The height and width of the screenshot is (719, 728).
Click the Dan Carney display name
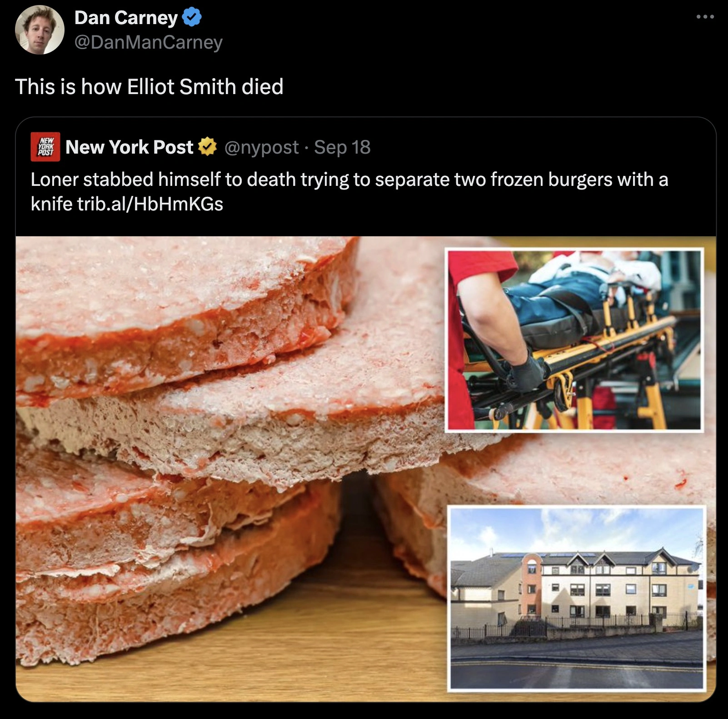coord(126,18)
